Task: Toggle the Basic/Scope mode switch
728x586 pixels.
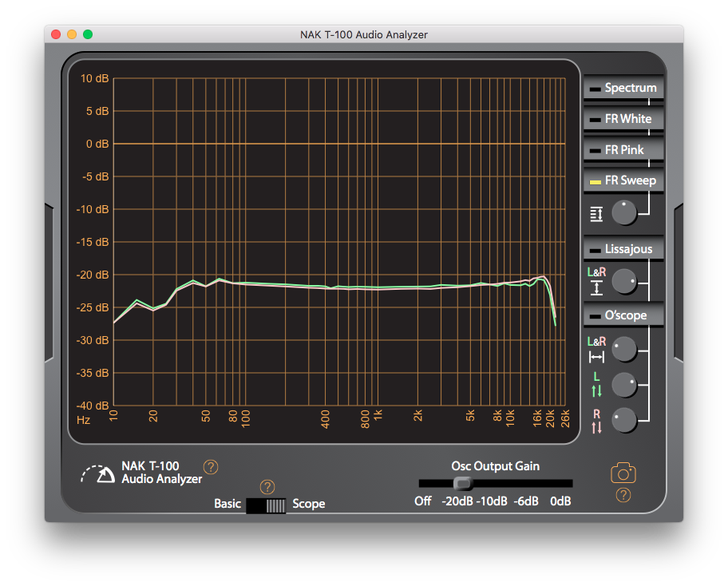Action: click(x=267, y=505)
